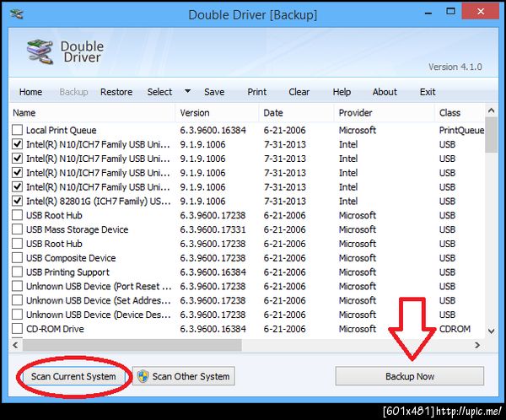Open the About menu item
Screen dimensions: 506x420
[385, 92]
